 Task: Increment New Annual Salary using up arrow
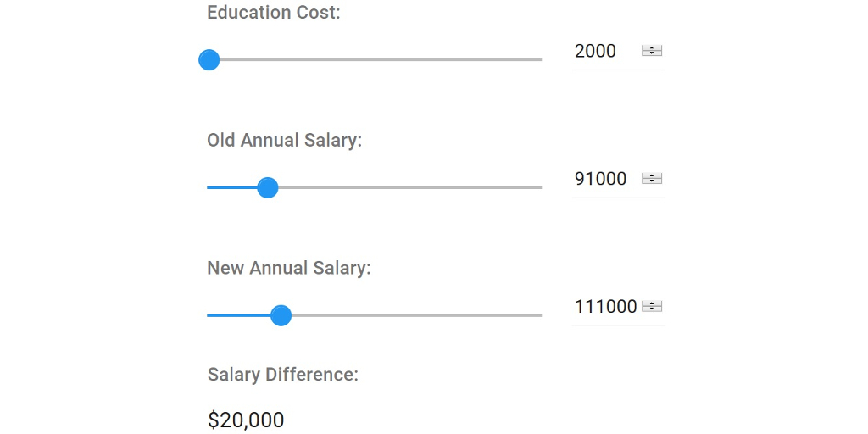click(651, 303)
